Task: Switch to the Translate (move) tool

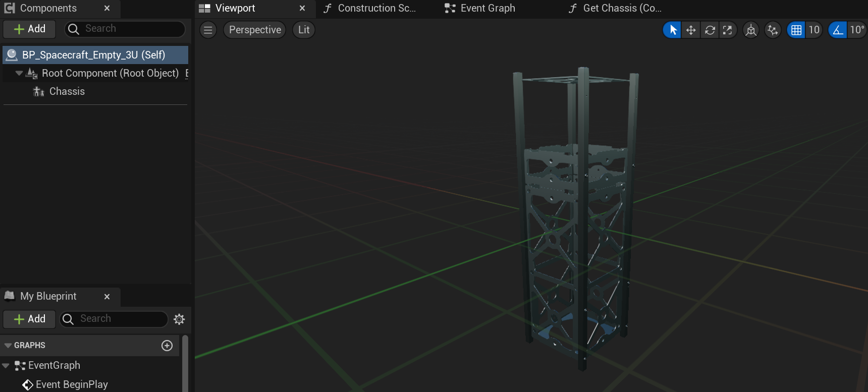Action: point(691,30)
